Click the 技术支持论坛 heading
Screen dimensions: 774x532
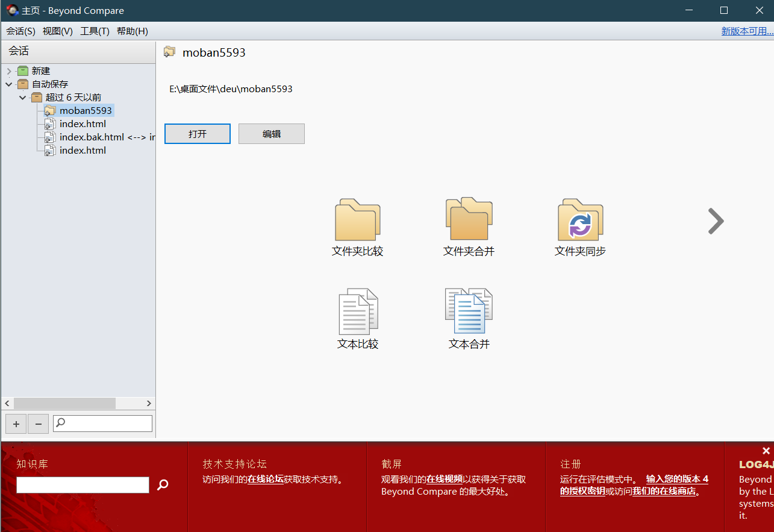click(235, 464)
